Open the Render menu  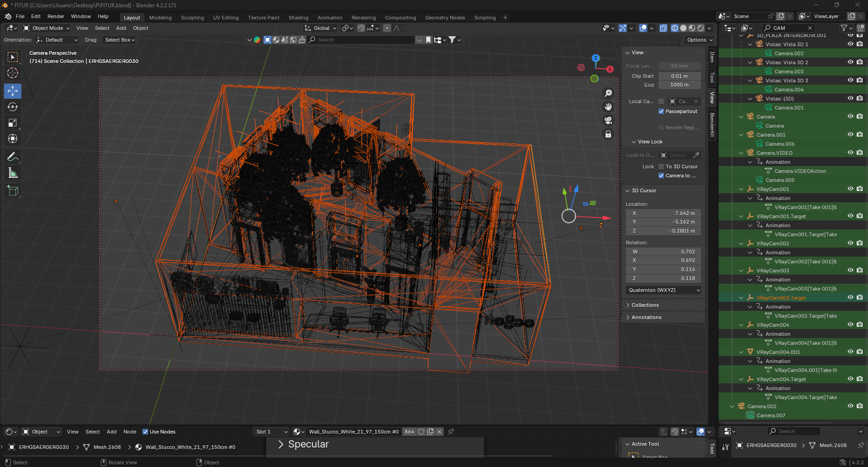click(x=56, y=16)
